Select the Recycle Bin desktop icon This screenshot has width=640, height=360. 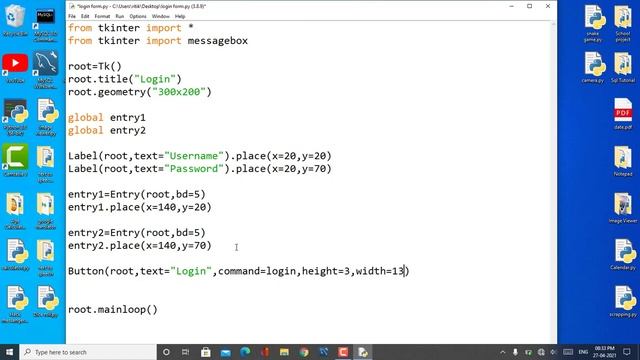[15, 21]
